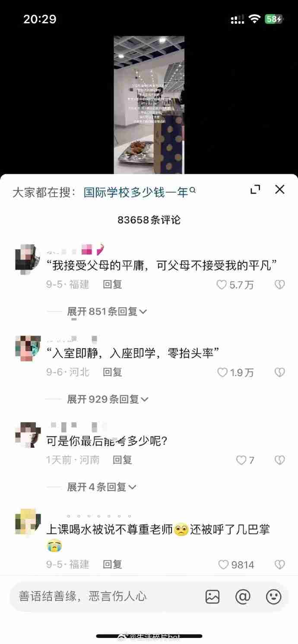Viewport: 298px width, 644px height.
Task: Dislike the 河北 comment about 零抬头率
Action: (x=280, y=372)
